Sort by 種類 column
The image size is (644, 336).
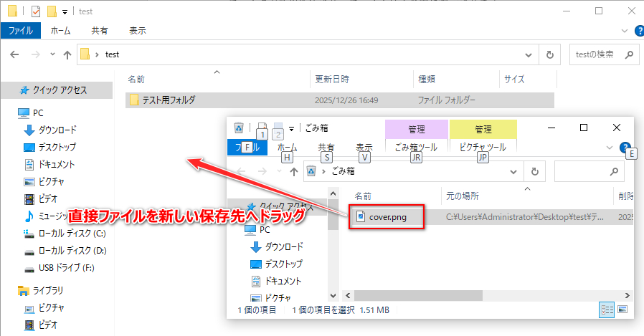[x=427, y=80]
